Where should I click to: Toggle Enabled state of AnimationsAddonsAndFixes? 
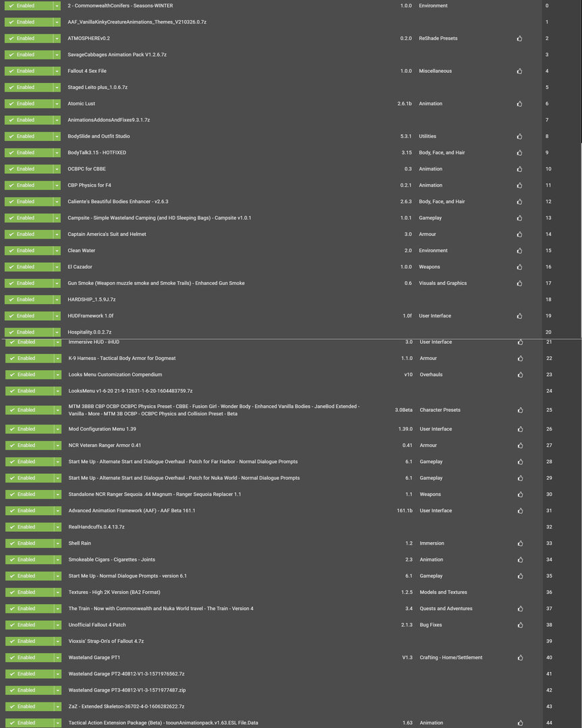pyautogui.click(x=29, y=120)
